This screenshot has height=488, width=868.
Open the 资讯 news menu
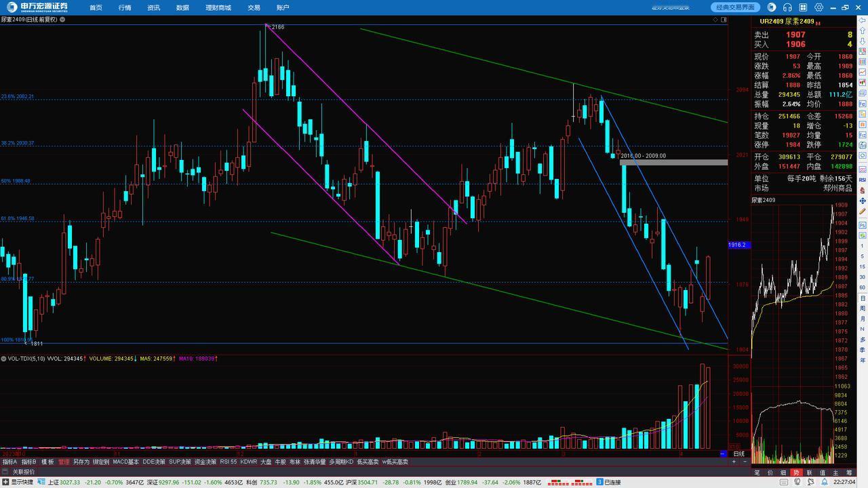(x=153, y=7)
